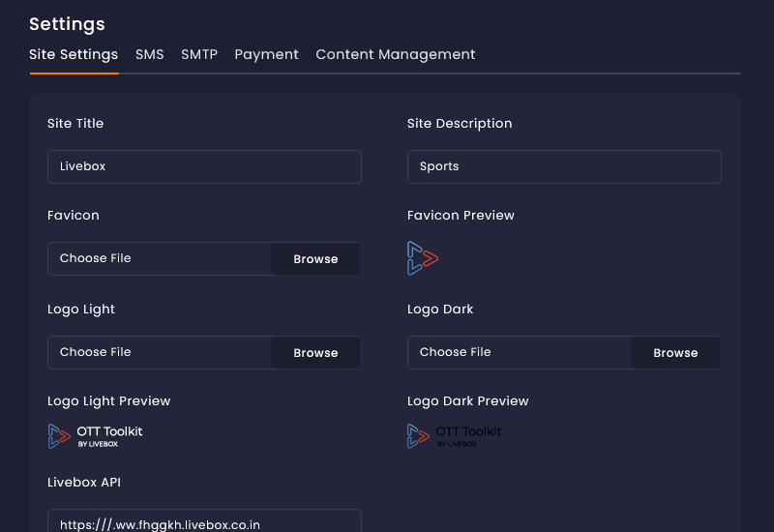Viewport: 774px width, 532px height.
Task: Open the Payment tab
Action: [x=267, y=54]
